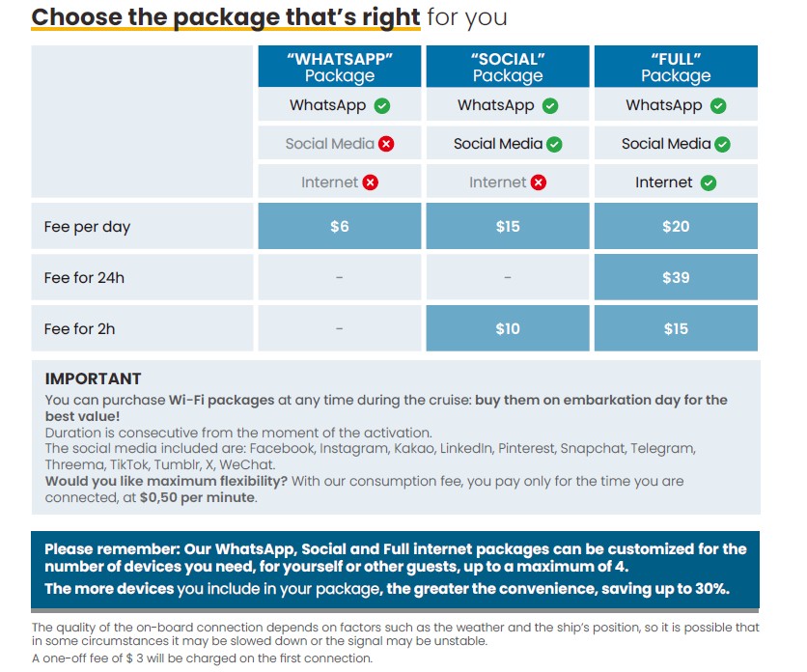Image resolution: width=807 pixels, height=672 pixels.
Task: Select the "FULL" Package header
Action: coord(676,67)
